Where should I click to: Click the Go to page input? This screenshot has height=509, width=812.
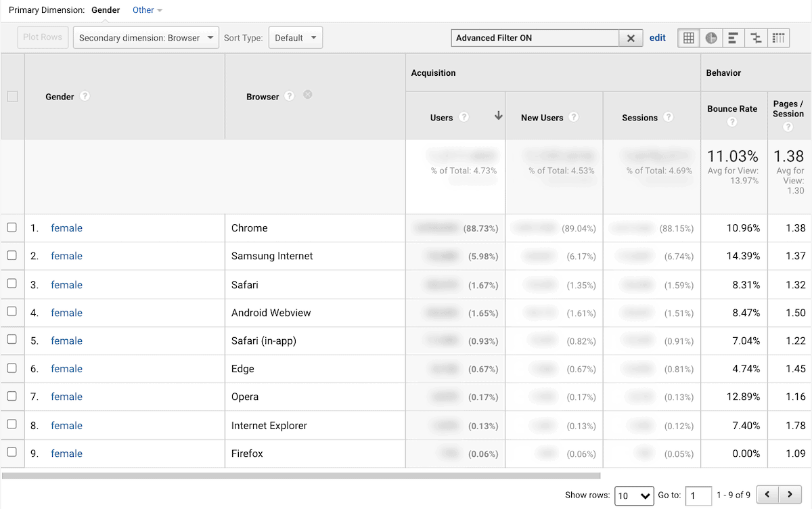tap(698, 496)
